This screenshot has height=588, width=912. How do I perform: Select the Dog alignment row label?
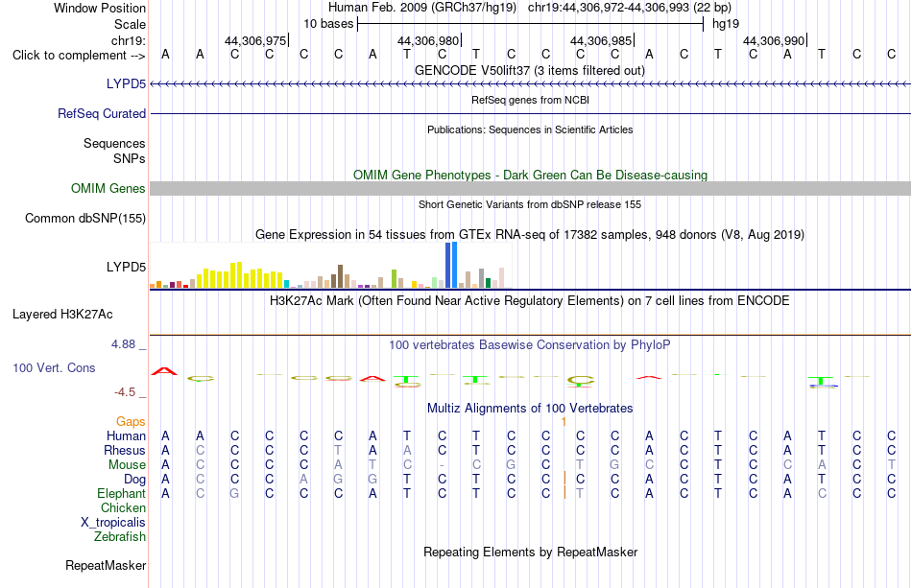[135, 479]
